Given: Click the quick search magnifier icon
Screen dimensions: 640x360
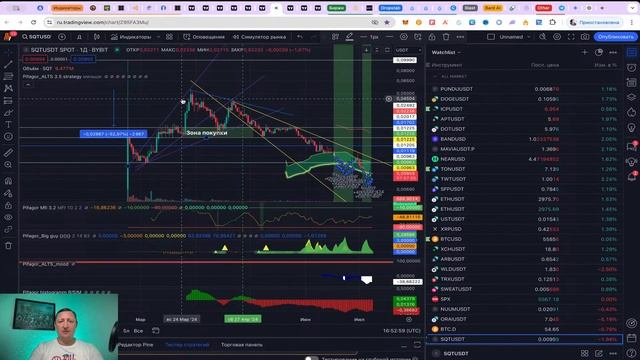Looking at the screenshot, I should coord(542,37).
